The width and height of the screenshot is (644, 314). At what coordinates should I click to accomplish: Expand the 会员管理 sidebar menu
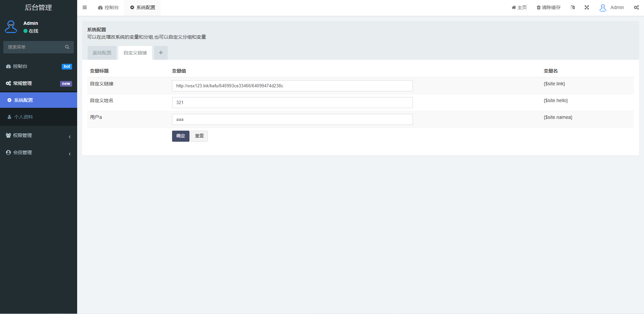pyautogui.click(x=38, y=152)
